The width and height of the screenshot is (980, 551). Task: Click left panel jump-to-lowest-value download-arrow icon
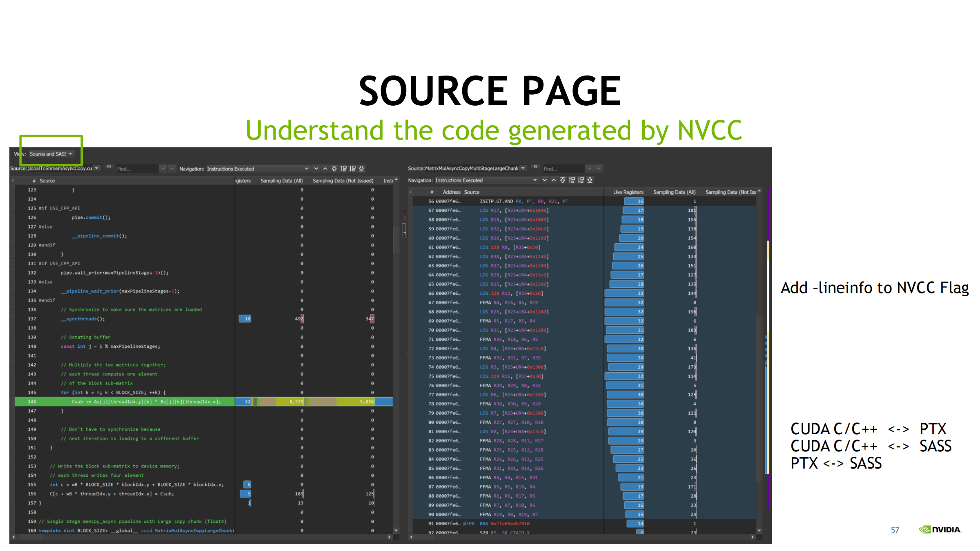[x=361, y=169]
